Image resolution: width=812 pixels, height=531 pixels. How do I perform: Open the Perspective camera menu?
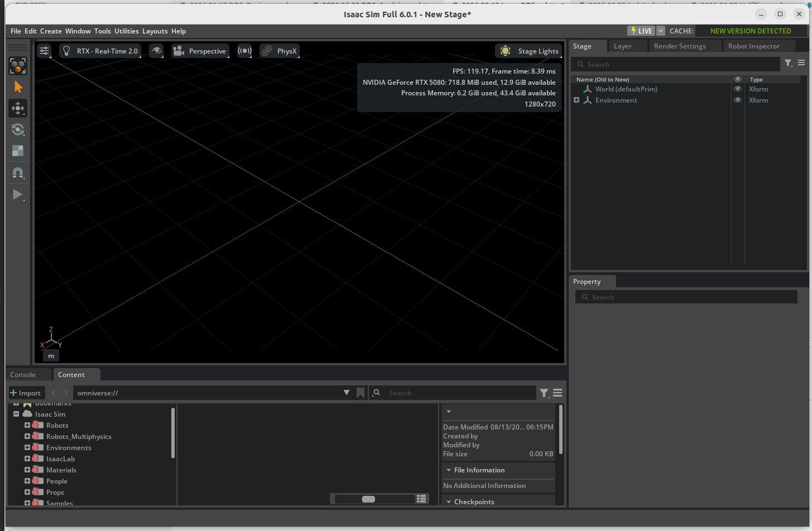[x=200, y=51]
